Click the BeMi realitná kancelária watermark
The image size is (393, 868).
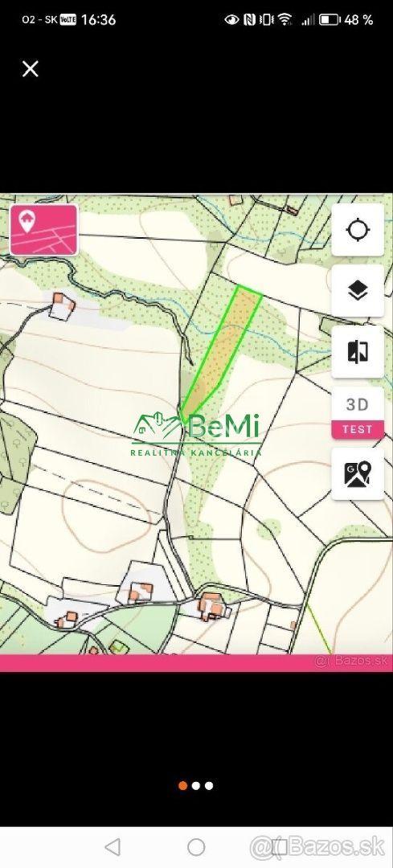pyautogui.click(x=196, y=434)
